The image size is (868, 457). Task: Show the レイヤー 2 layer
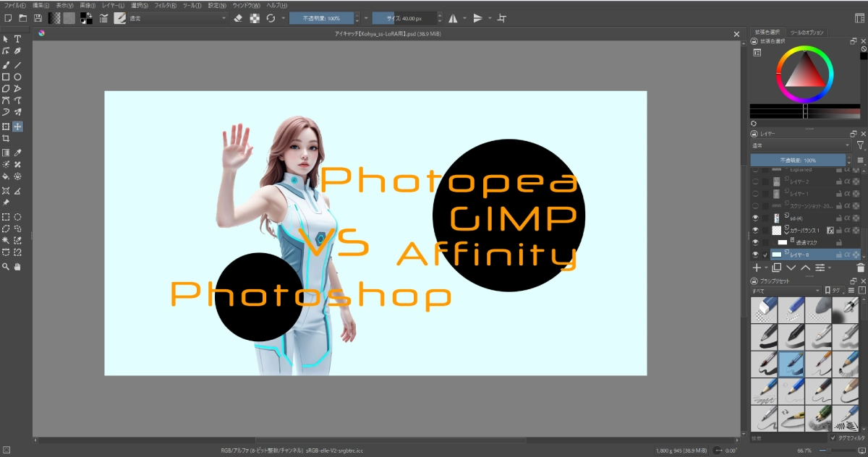[x=755, y=181]
